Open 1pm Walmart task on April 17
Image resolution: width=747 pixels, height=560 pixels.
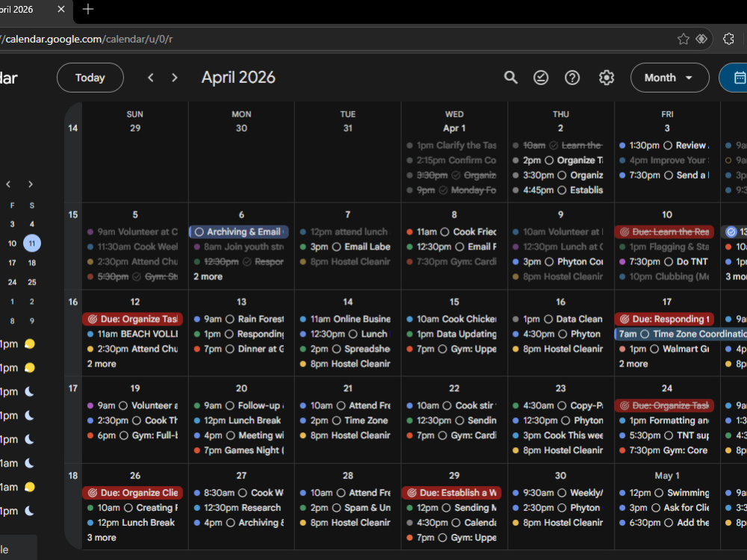point(665,349)
